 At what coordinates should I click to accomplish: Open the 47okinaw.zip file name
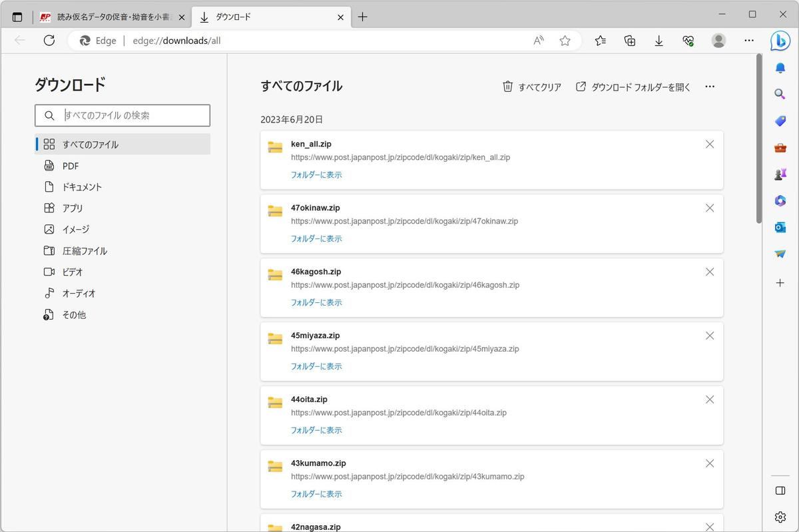[x=316, y=208]
